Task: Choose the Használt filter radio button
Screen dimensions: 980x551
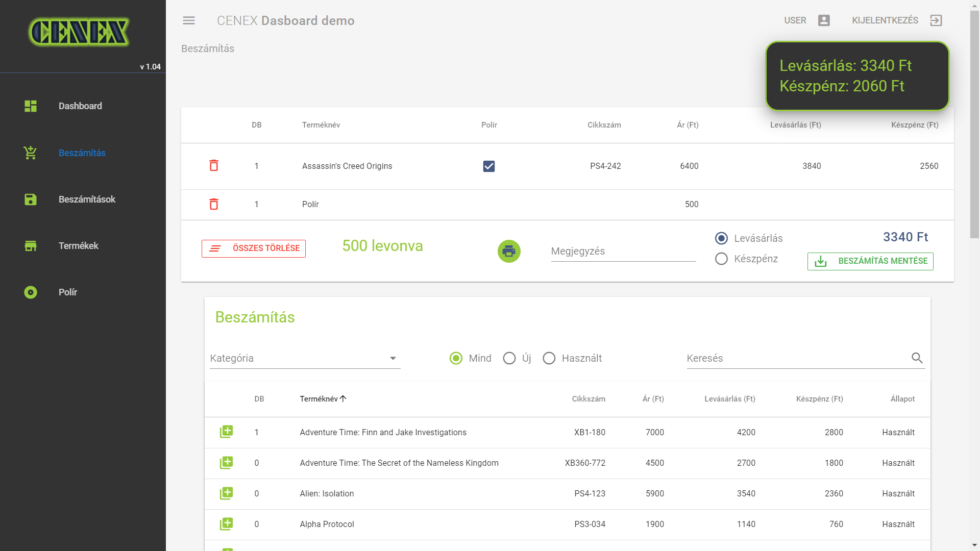Action: tap(549, 358)
